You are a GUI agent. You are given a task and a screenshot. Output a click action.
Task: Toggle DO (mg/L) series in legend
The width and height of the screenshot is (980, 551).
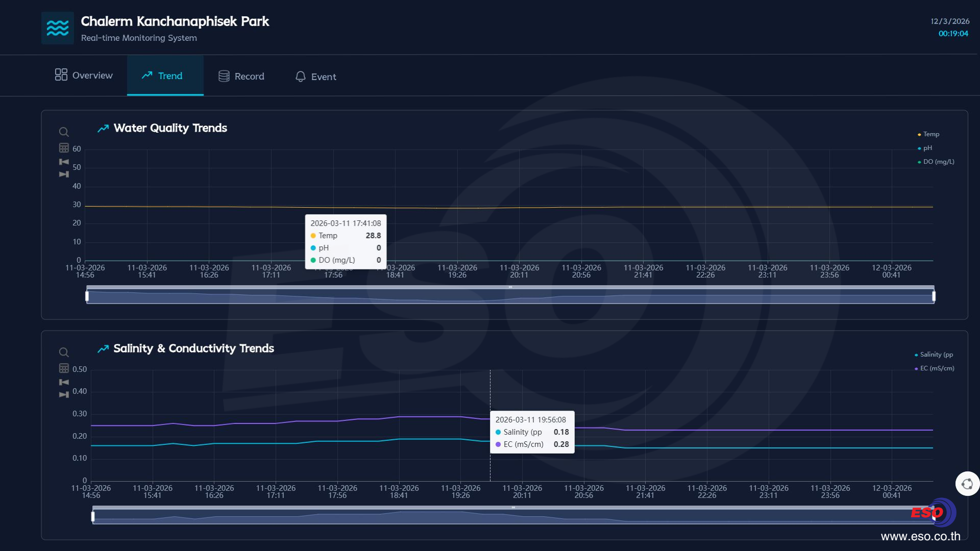(938, 162)
